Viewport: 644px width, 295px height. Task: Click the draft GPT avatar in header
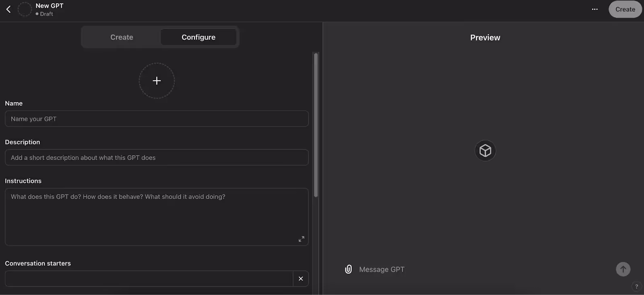click(25, 9)
